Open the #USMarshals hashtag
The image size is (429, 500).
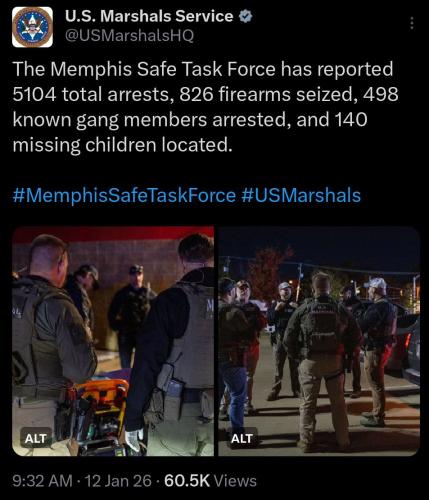click(x=301, y=195)
